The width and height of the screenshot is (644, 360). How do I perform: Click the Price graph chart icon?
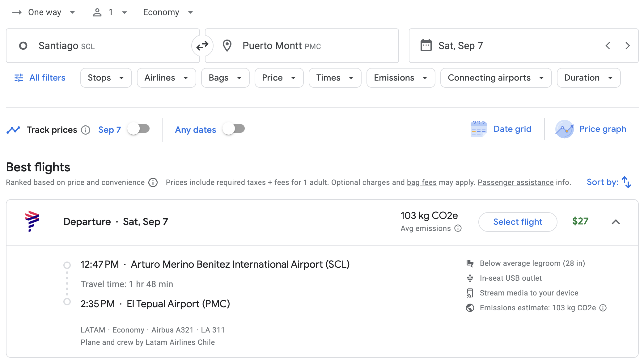tap(565, 129)
